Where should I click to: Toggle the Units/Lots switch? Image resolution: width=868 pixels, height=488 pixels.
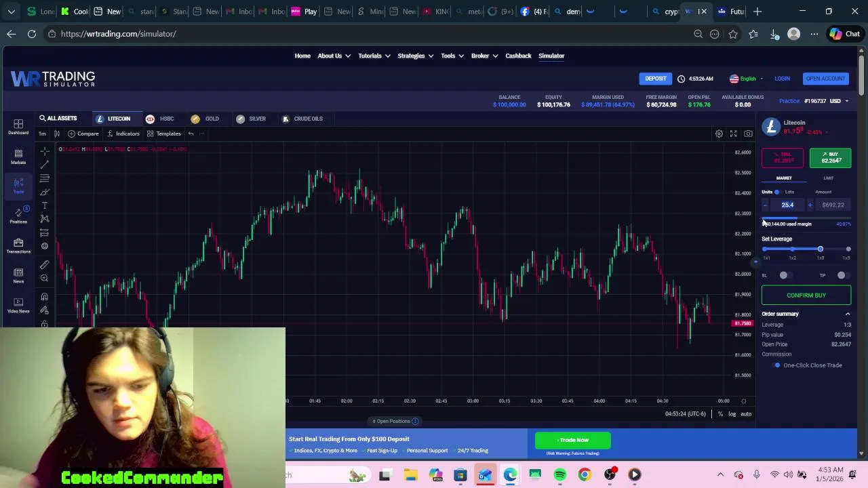point(778,192)
